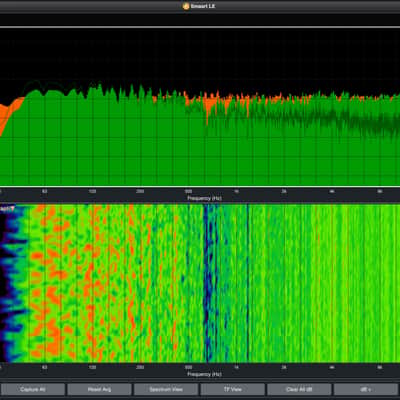Click the Smaart LE window title text
Viewport: 400px width, 400px height.
pyautogui.click(x=203, y=6)
